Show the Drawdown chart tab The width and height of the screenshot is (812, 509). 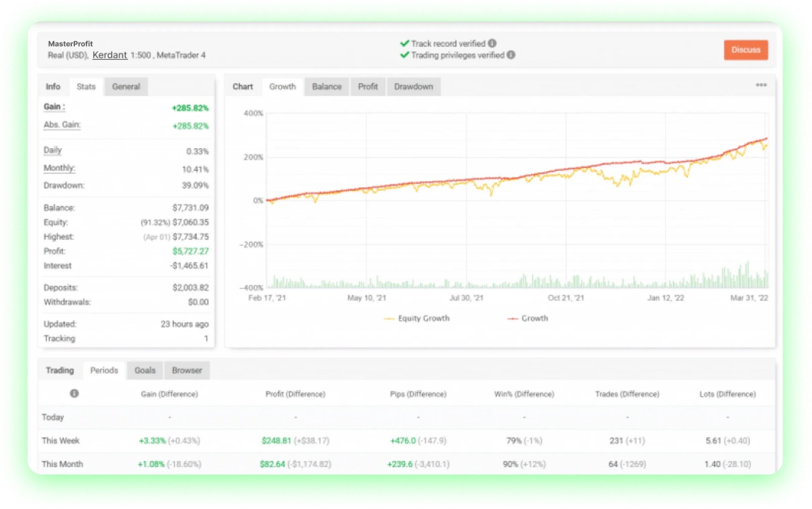coord(413,87)
